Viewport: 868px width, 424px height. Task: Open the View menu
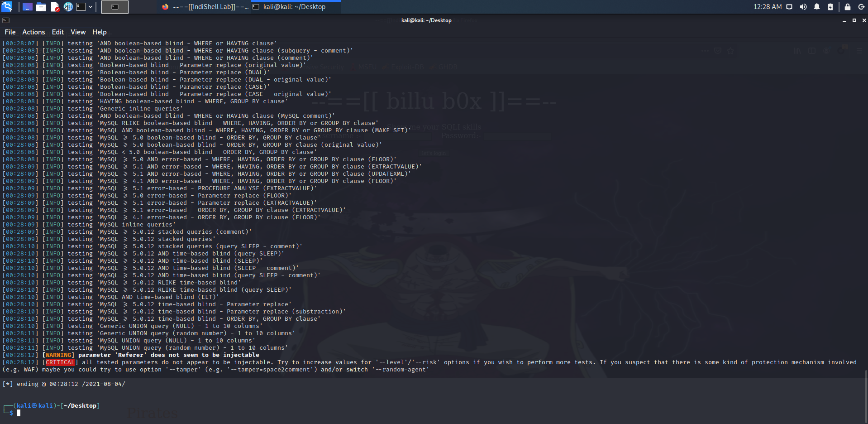coord(78,32)
